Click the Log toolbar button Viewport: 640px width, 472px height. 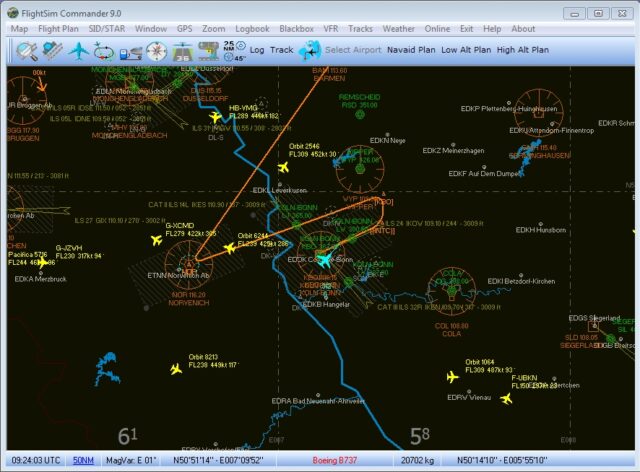257,50
